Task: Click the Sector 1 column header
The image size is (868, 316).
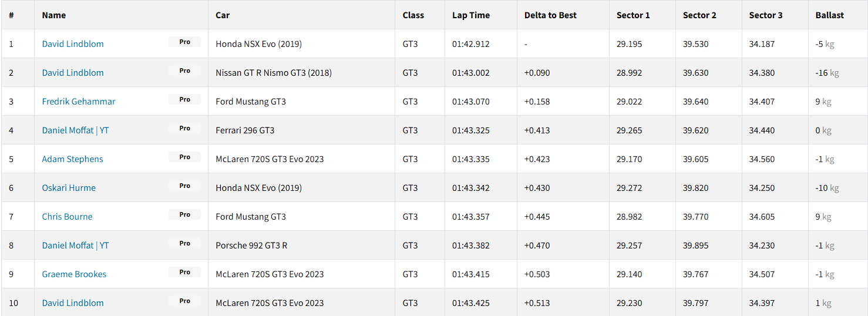Action: click(x=633, y=15)
